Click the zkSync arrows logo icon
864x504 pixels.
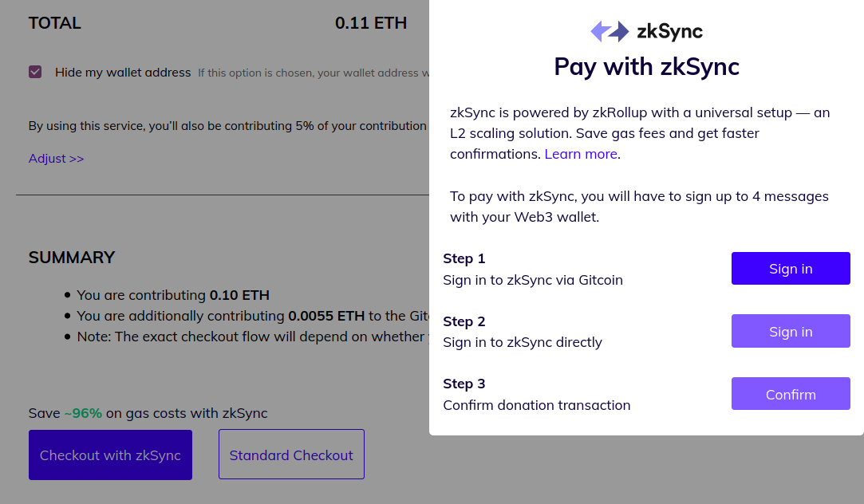pos(610,31)
